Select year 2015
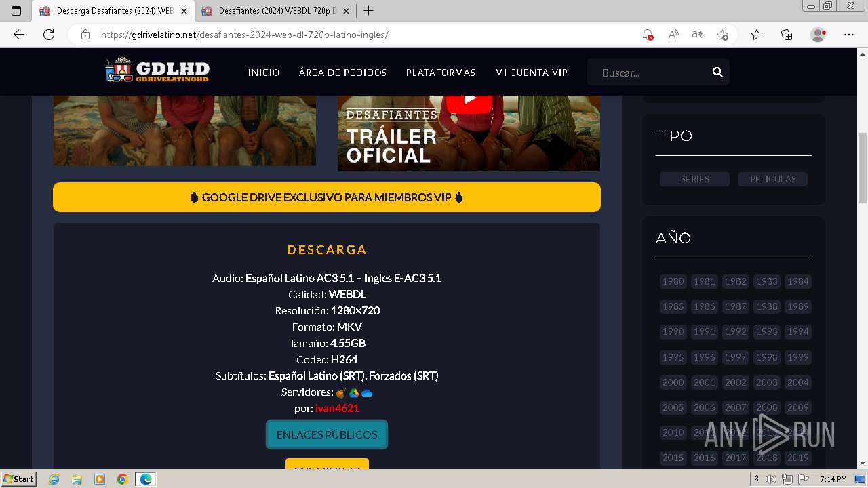Image resolution: width=868 pixels, height=488 pixels. (x=673, y=457)
